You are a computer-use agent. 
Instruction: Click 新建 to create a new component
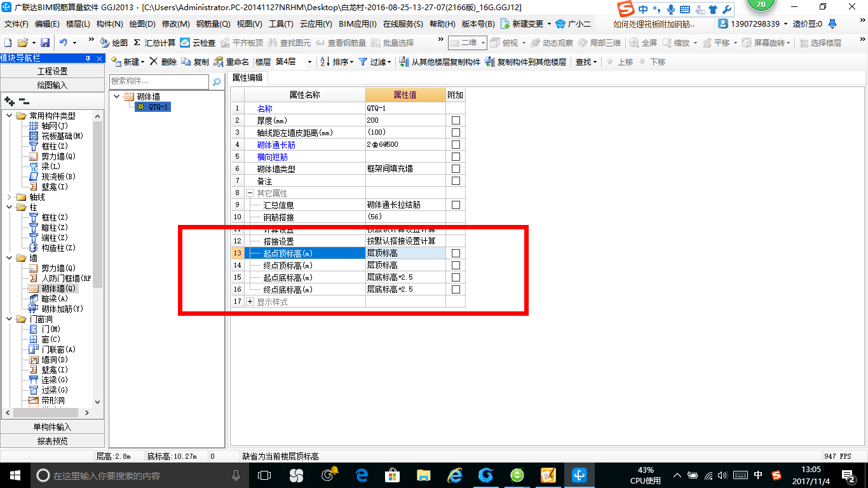click(127, 62)
